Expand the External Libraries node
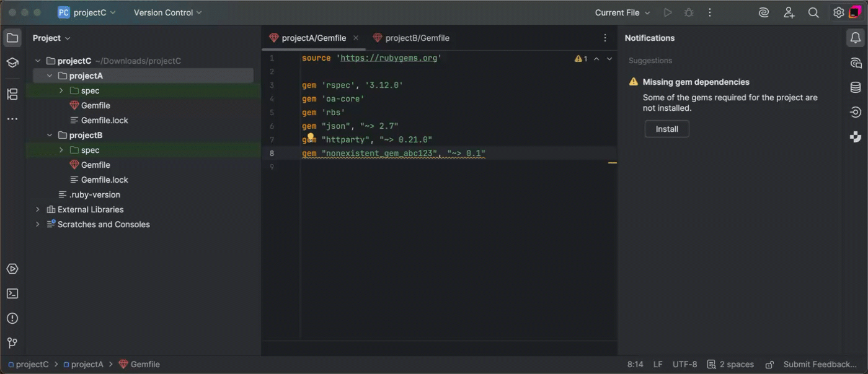868x374 pixels. point(38,209)
